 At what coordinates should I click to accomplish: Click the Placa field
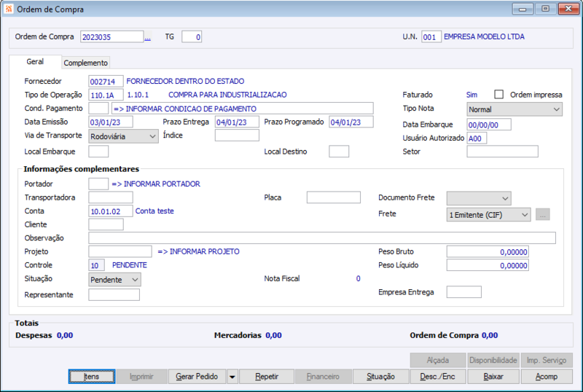click(334, 197)
